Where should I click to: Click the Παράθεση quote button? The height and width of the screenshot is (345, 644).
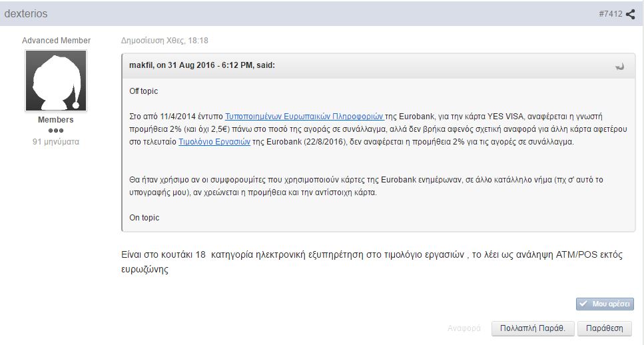pos(604,328)
